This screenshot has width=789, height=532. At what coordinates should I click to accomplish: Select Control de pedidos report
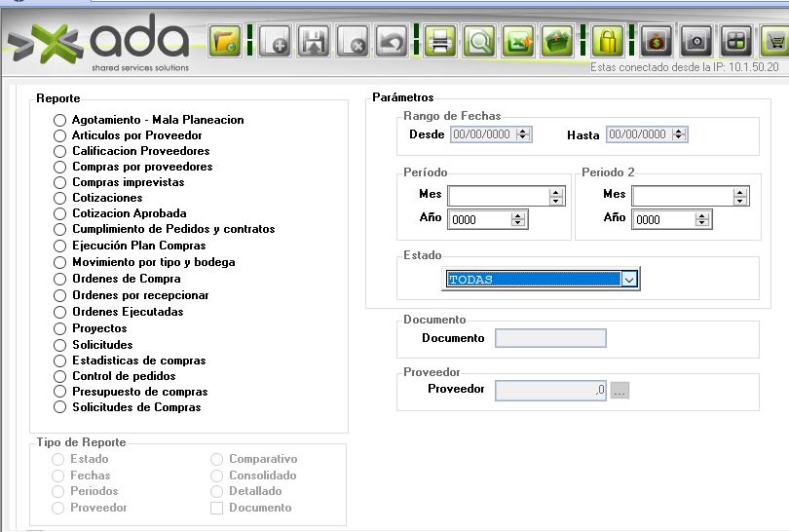pyautogui.click(x=59, y=376)
